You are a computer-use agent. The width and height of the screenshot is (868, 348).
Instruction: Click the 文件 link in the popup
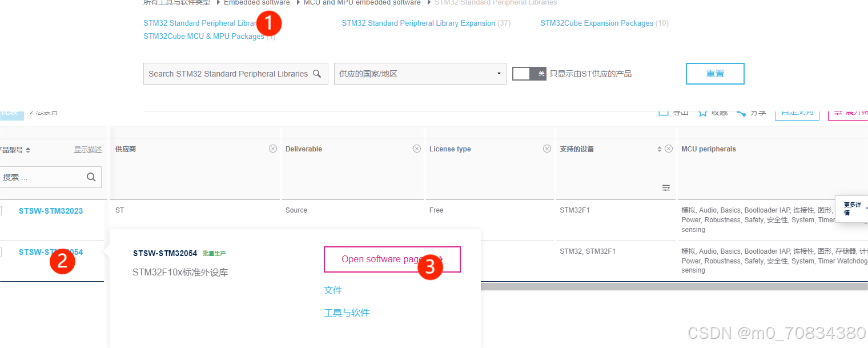coord(333,290)
